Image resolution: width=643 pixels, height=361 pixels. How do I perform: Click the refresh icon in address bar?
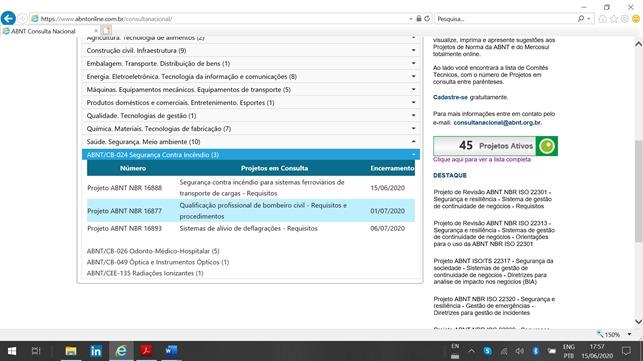[427, 18]
